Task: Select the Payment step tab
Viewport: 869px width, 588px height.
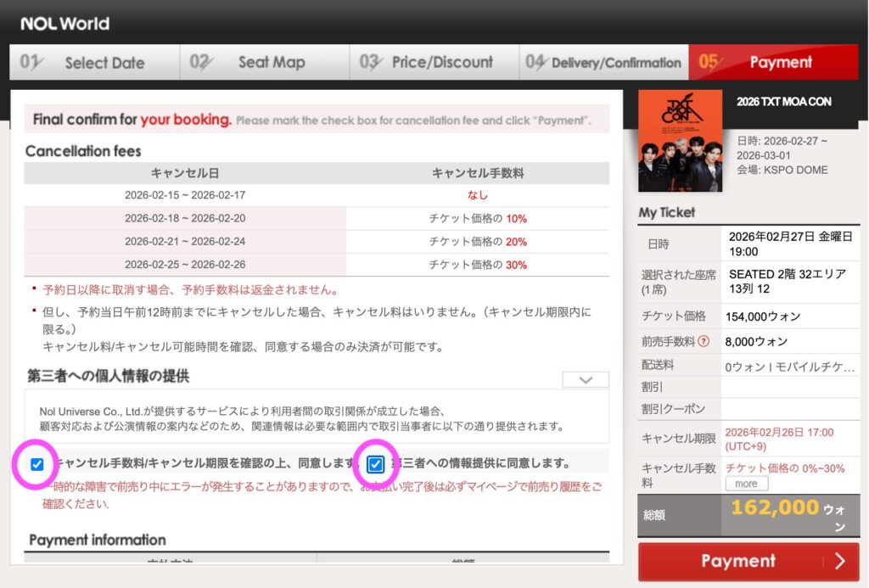Action: [x=773, y=63]
